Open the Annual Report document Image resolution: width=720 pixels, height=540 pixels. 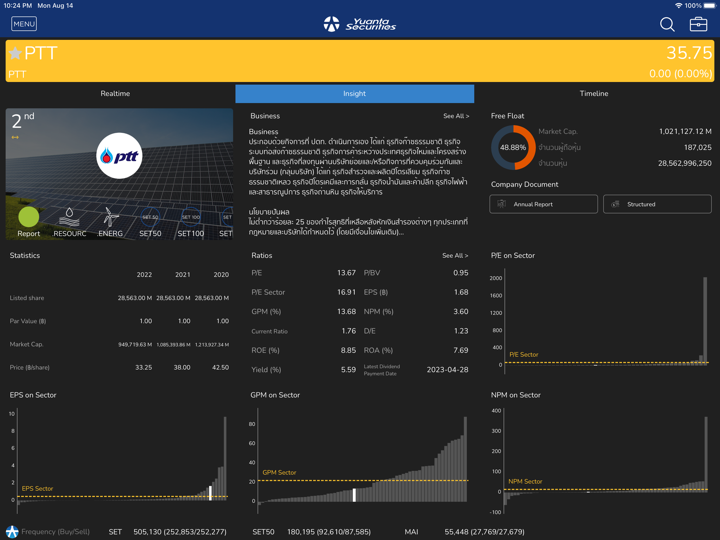[544, 204]
